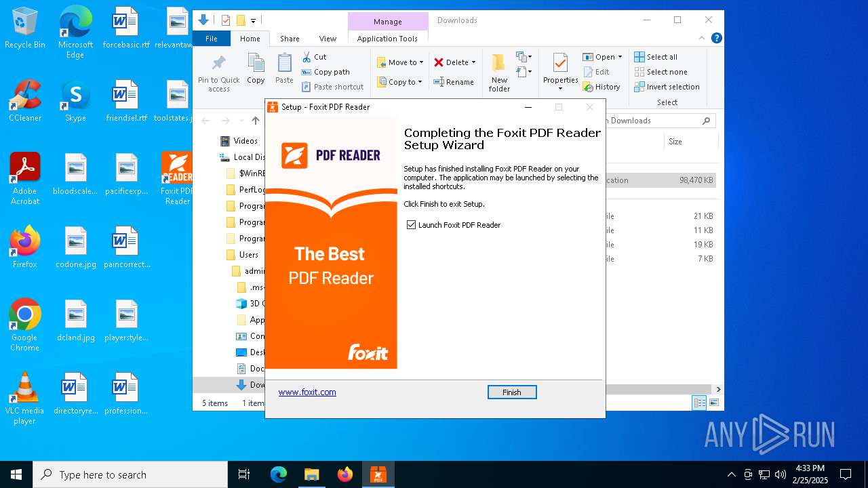This screenshot has width=868, height=488.
Task: Open File Explorer taskbar icon
Action: (311, 474)
